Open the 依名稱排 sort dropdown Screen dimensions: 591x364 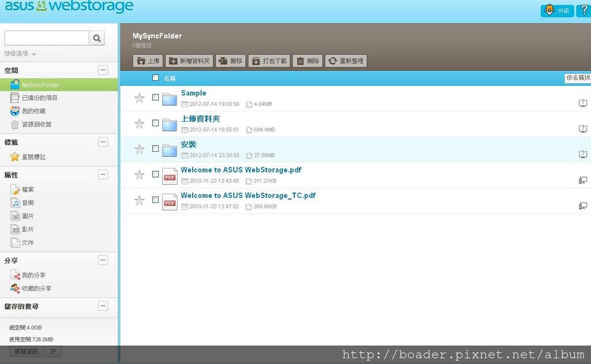click(x=578, y=78)
